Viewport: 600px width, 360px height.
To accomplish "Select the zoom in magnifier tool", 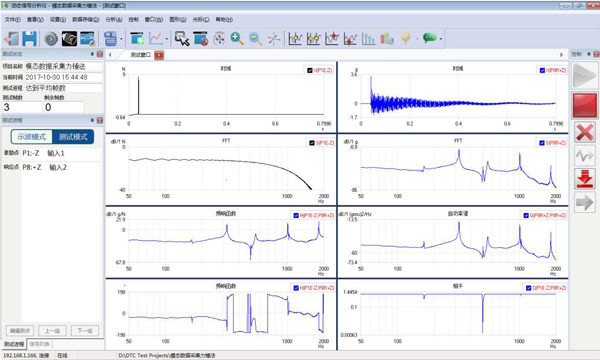I will [237, 39].
